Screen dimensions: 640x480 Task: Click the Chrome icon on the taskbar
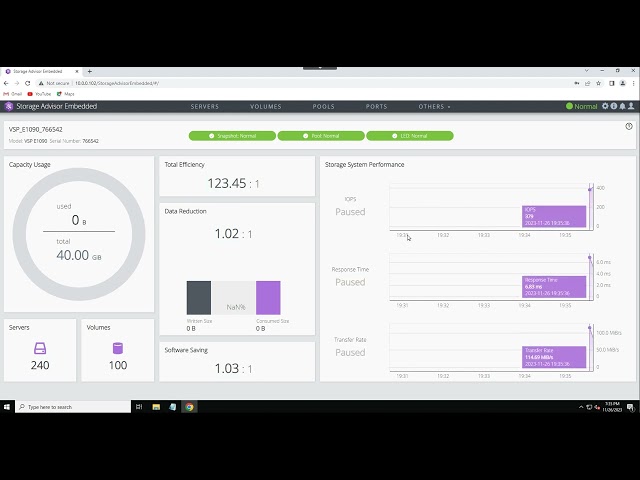[x=189, y=407]
